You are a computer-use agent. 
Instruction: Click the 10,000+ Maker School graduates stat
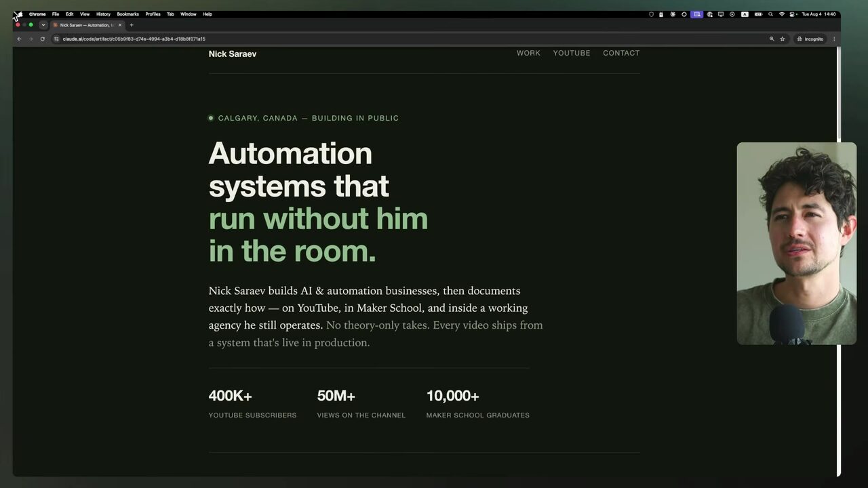click(x=477, y=403)
